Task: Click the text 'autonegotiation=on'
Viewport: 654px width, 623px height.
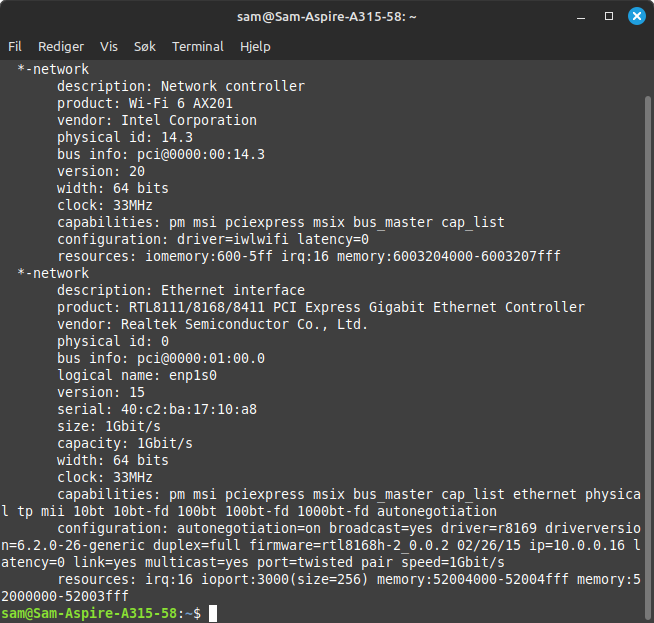Action: pos(249,528)
